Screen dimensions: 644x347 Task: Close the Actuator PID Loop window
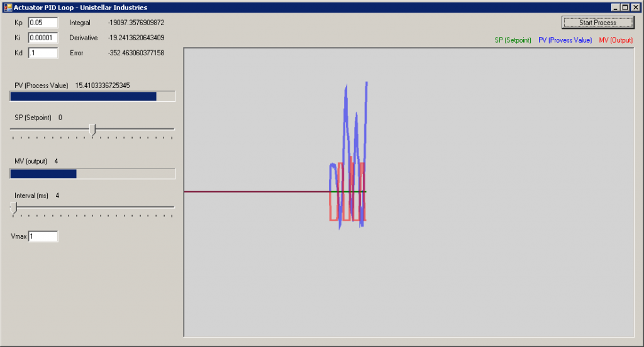tap(635, 8)
